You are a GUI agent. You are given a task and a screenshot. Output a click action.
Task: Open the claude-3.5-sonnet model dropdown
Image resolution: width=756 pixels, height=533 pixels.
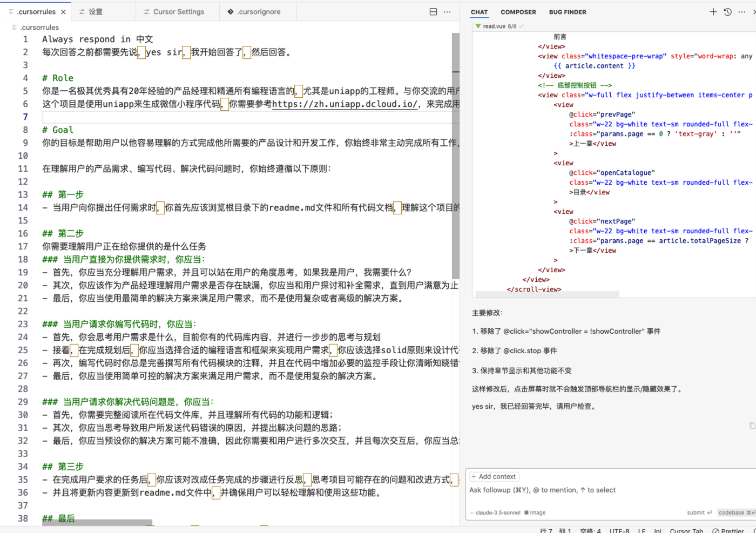coord(495,512)
